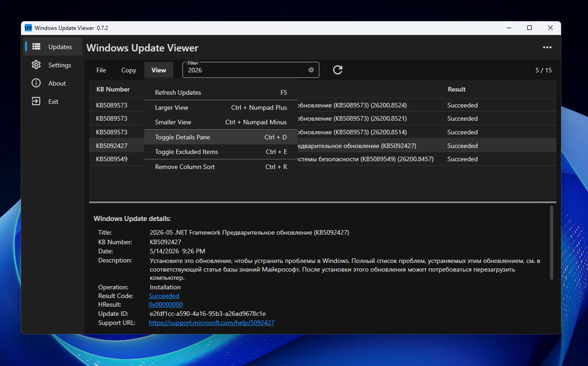
Task: Click the Exit door icon
Action: tap(36, 101)
